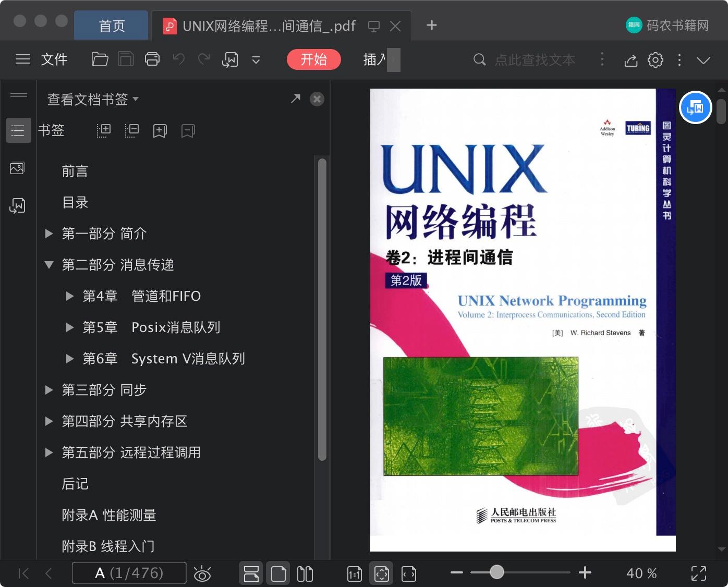The width and height of the screenshot is (728, 587).
Task: Click the add bookmark icon
Action: 160,131
